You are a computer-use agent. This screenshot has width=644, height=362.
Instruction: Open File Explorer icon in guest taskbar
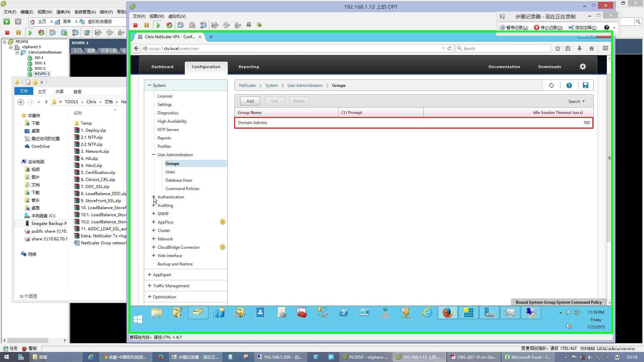[x=157, y=313]
